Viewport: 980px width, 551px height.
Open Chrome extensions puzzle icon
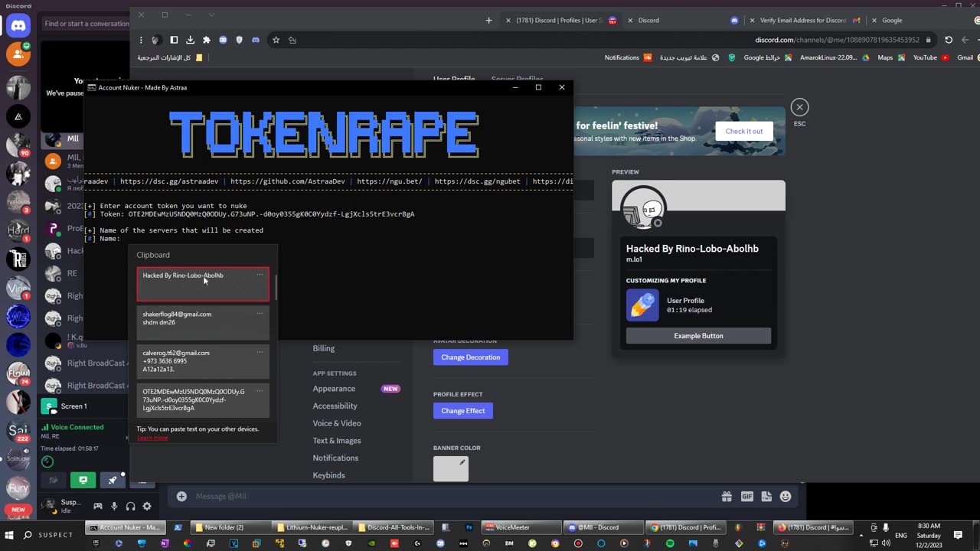(x=206, y=40)
